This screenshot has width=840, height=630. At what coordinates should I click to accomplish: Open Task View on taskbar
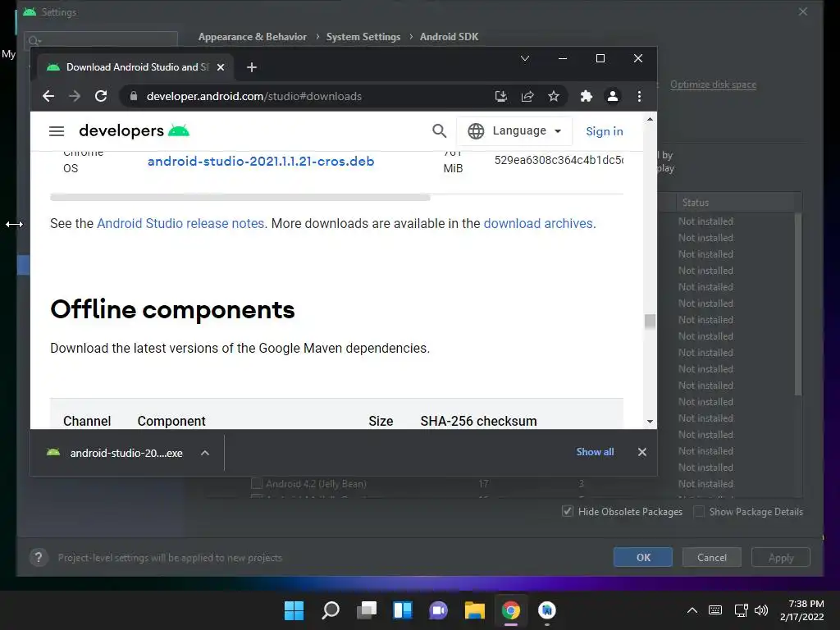(367, 610)
